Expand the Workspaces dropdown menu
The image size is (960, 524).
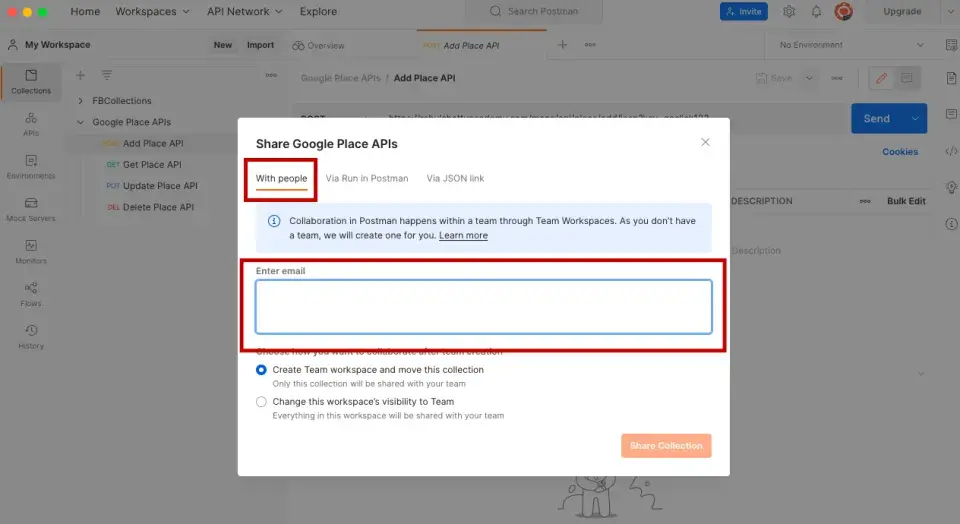(x=152, y=12)
